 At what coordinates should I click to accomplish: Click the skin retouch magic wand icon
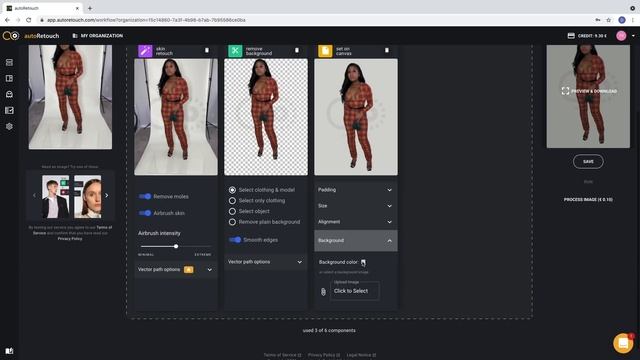click(145, 51)
